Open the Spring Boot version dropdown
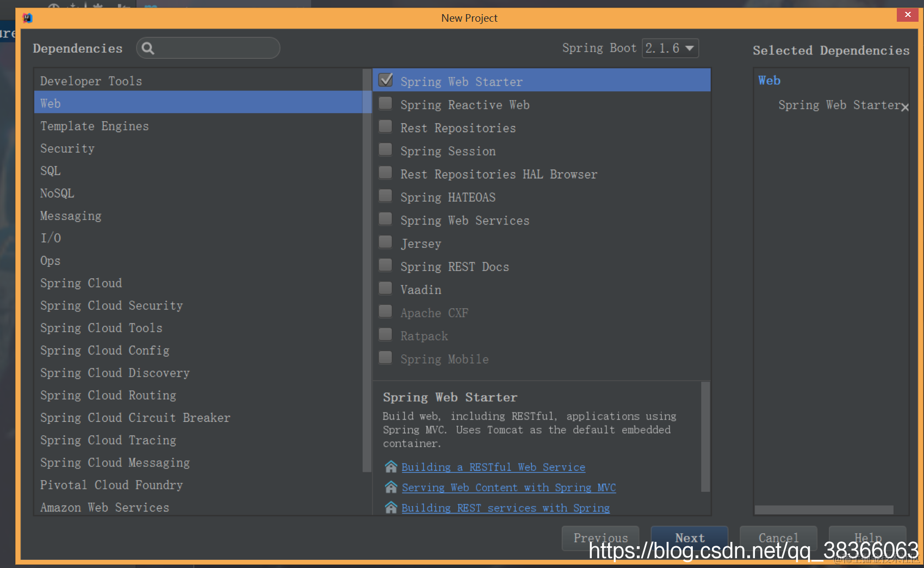The height and width of the screenshot is (568, 924). (670, 48)
